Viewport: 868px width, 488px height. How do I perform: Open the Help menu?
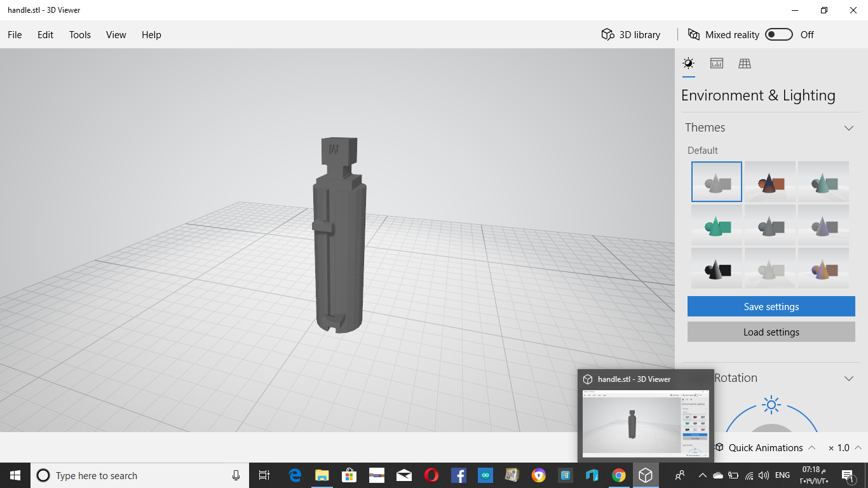pyautogui.click(x=151, y=34)
